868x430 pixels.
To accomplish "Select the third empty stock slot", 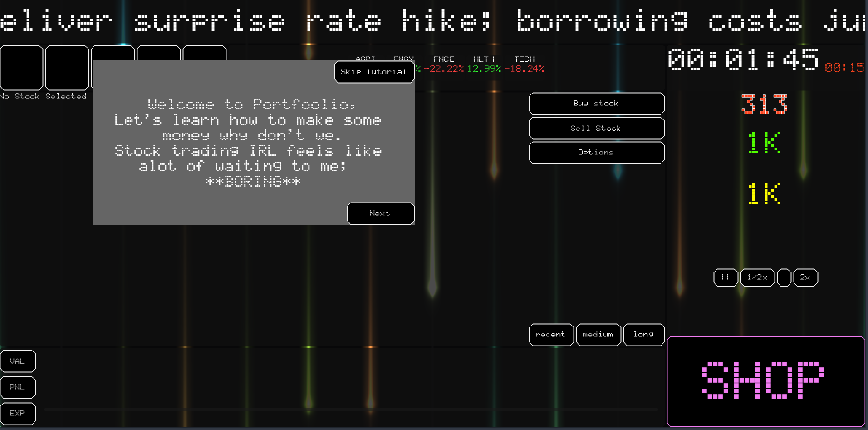I will [x=113, y=53].
